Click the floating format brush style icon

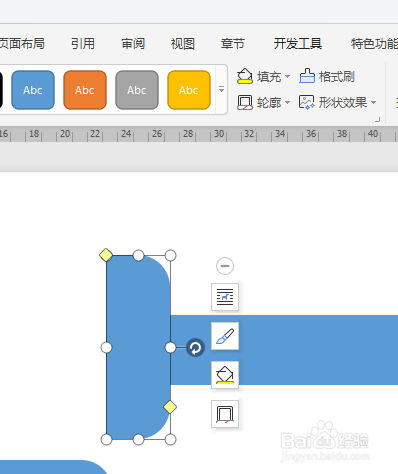pyautogui.click(x=225, y=336)
